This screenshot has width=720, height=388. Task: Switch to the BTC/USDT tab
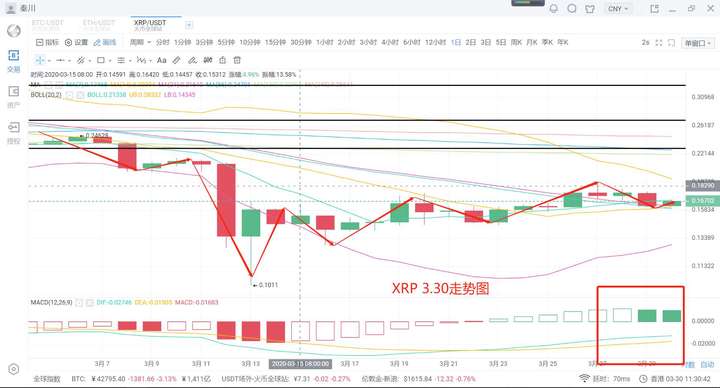[48, 25]
